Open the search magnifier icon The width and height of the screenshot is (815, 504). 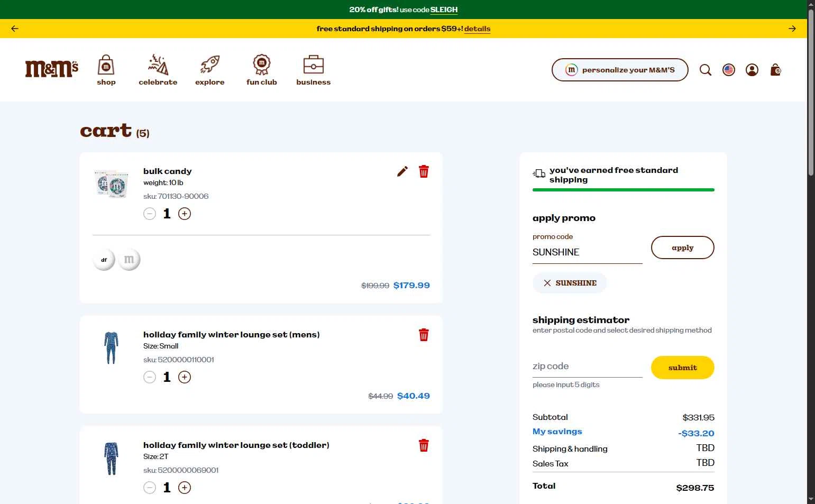(x=706, y=70)
